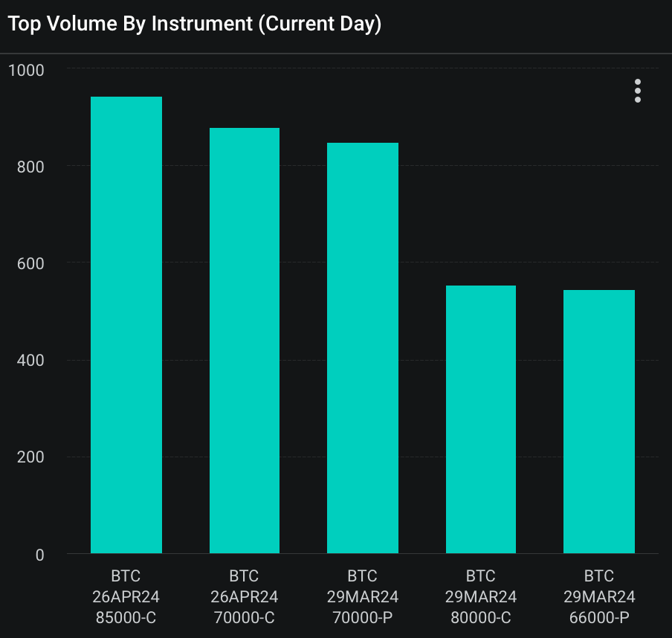Select the BTC 29MAR24 80000-C bar
Image resolution: width=672 pixels, height=638 pixels.
(x=480, y=419)
